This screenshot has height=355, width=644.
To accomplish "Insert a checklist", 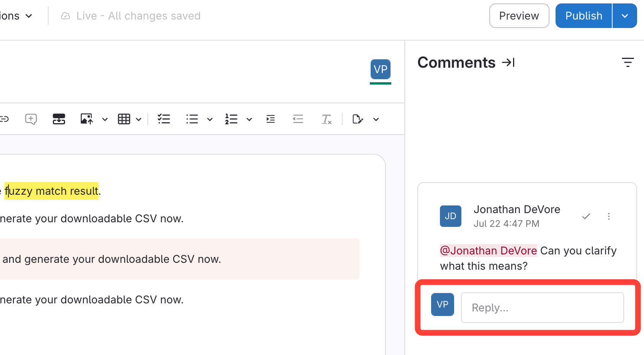I will point(164,119).
